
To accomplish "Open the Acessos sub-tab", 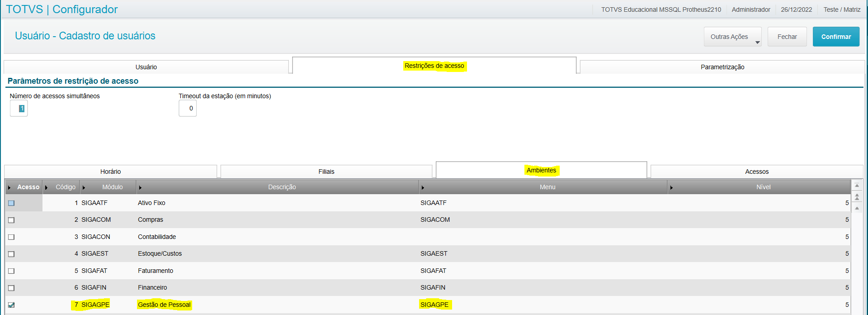I will coord(757,172).
